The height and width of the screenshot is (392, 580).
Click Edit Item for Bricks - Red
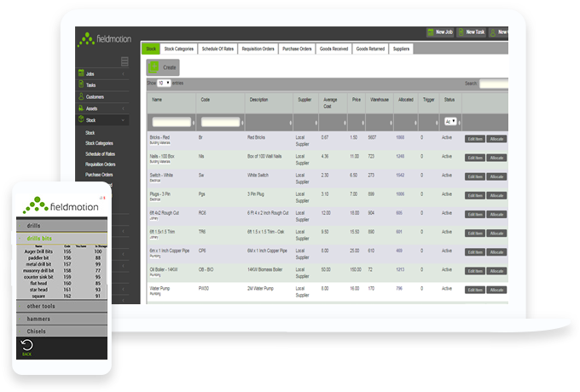[x=474, y=139]
